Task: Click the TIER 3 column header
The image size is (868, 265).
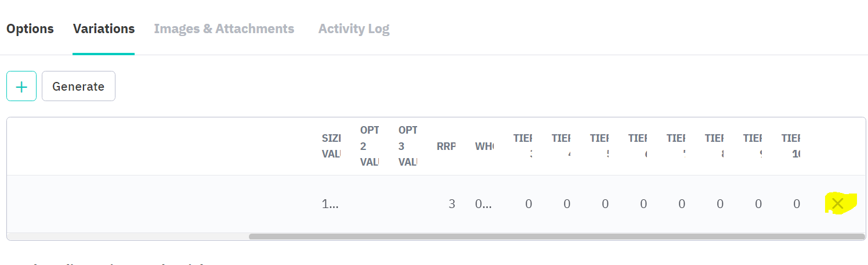Action: click(522, 146)
